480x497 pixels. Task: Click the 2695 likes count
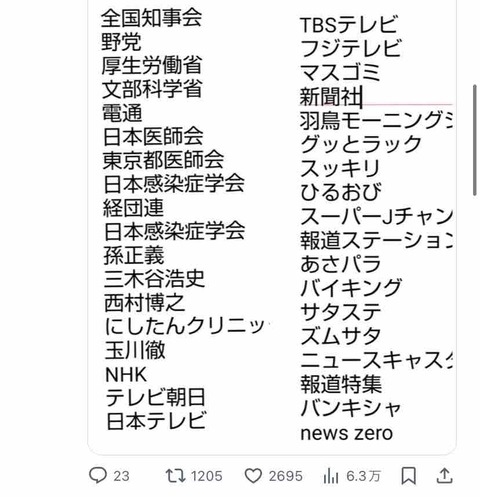click(286, 476)
